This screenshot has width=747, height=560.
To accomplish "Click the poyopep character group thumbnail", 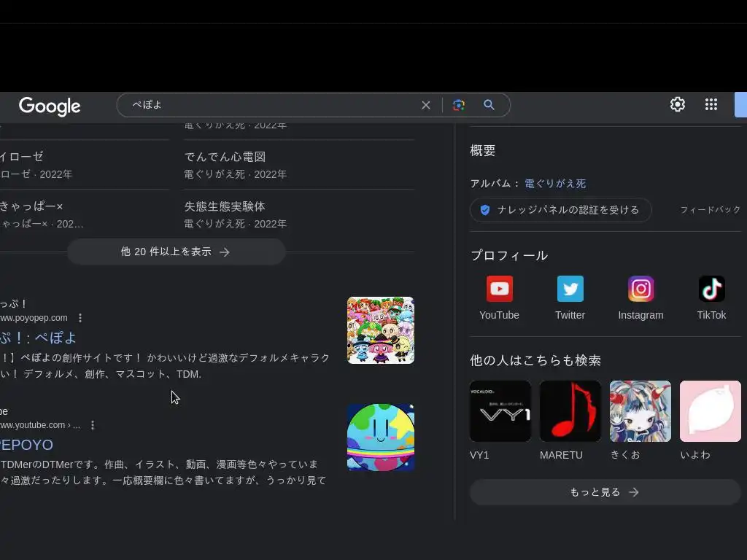I will coord(381,330).
